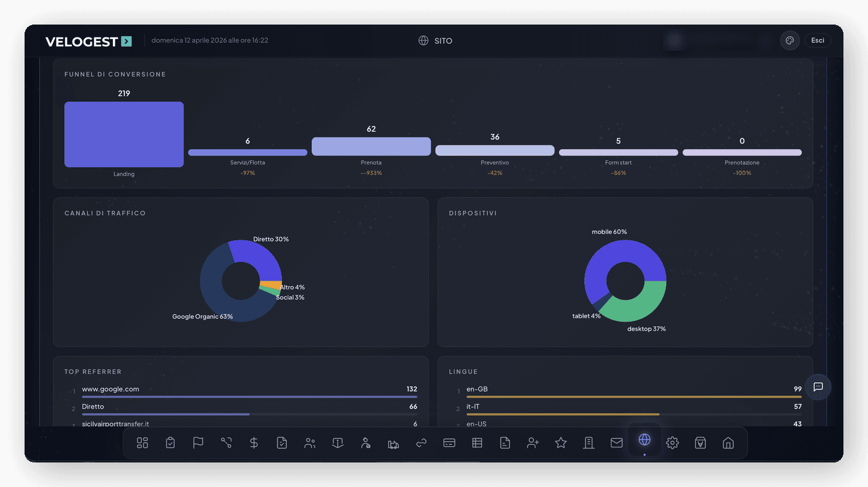Toggle the chat bubble panel open

pyautogui.click(x=818, y=387)
